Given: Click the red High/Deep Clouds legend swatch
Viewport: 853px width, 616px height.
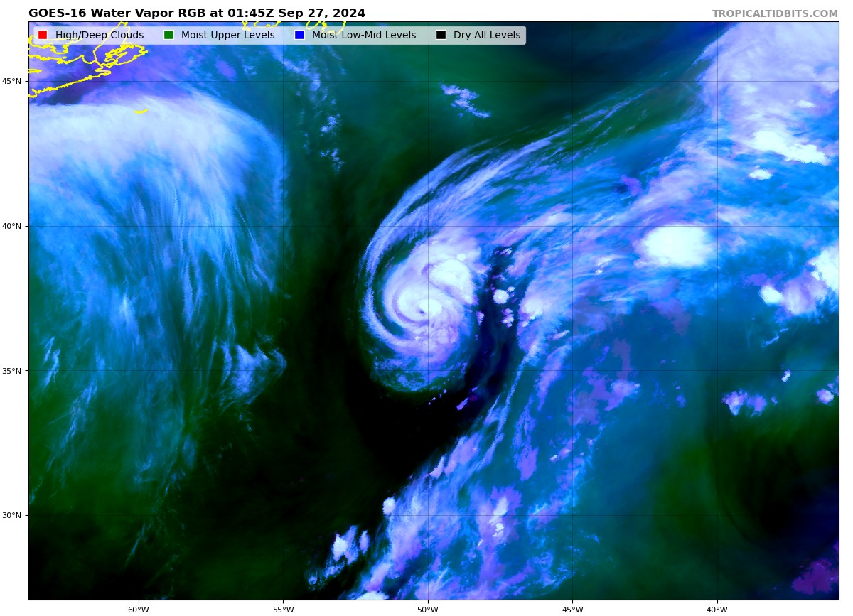Looking at the screenshot, I should click(43, 35).
